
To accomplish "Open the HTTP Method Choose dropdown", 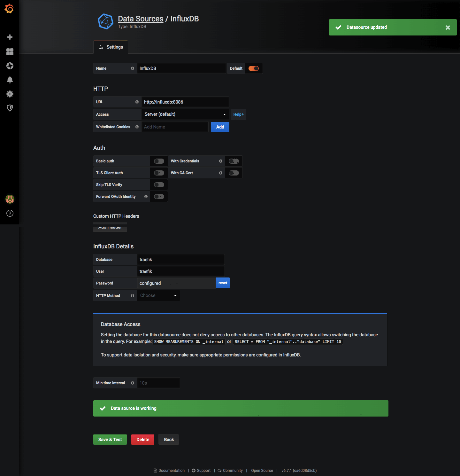I will point(158,296).
